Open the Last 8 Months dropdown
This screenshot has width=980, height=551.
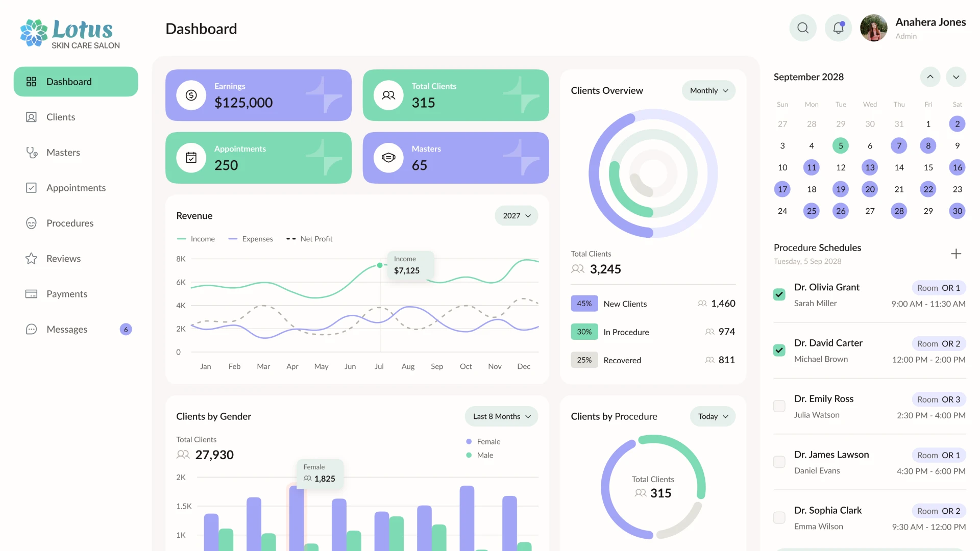[501, 416]
